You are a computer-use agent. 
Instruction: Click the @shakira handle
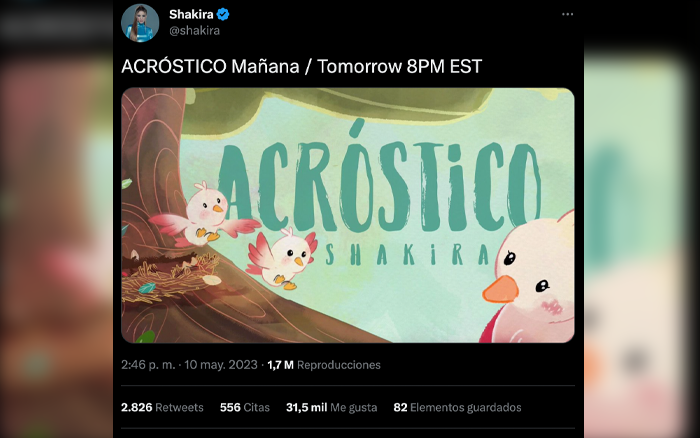[194, 30]
